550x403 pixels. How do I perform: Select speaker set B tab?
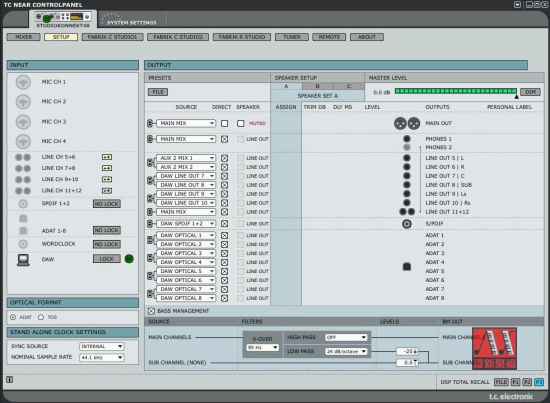(317, 86)
